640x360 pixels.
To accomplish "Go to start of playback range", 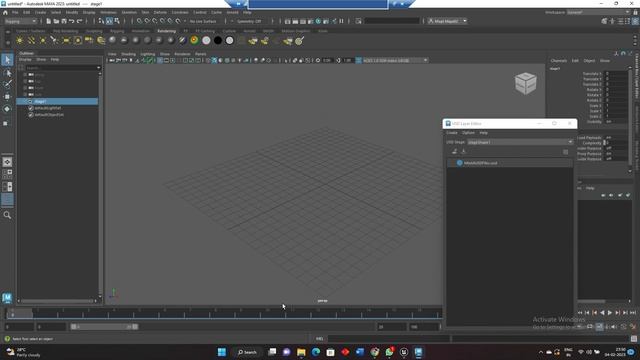I will [580, 313].
